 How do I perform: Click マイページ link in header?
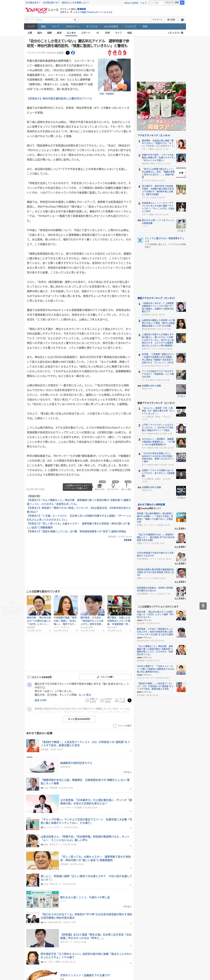pos(157,19)
